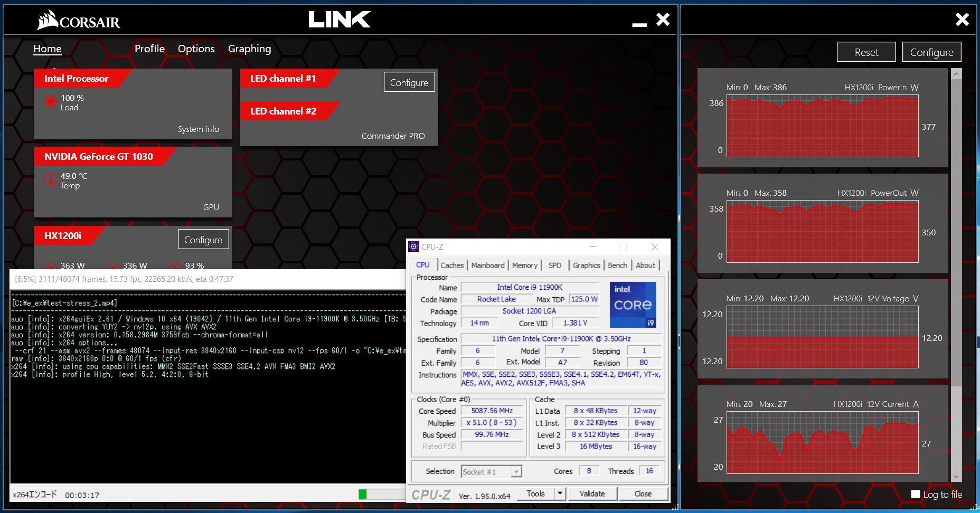Click the LED channel #2 header

click(x=283, y=111)
